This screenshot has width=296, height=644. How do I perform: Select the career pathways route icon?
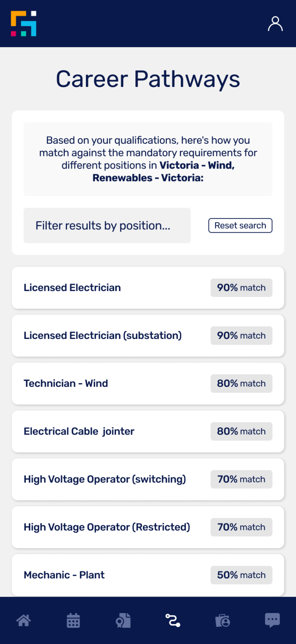pos(173,620)
